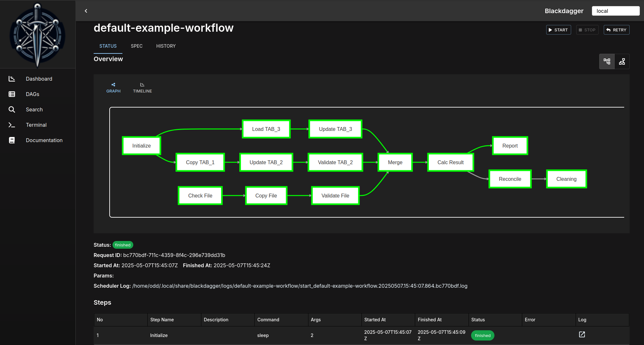The width and height of the screenshot is (644, 345).
Task: Click the finished status badge near Status
Action: [123, 245]
